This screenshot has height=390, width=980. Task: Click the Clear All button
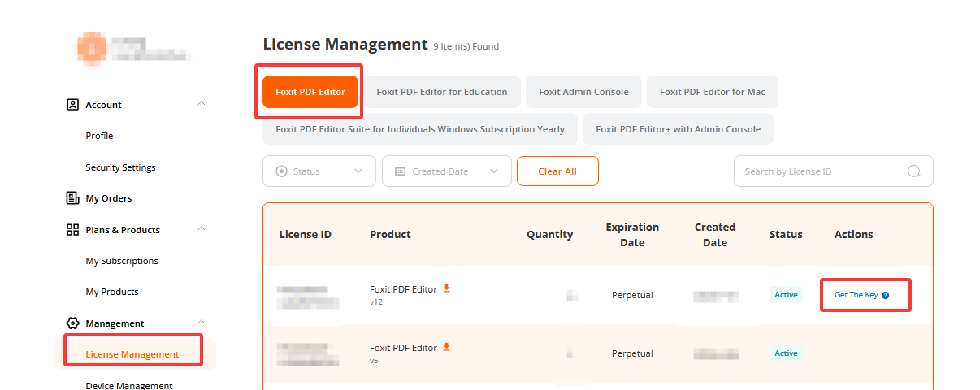pos(557,171)
